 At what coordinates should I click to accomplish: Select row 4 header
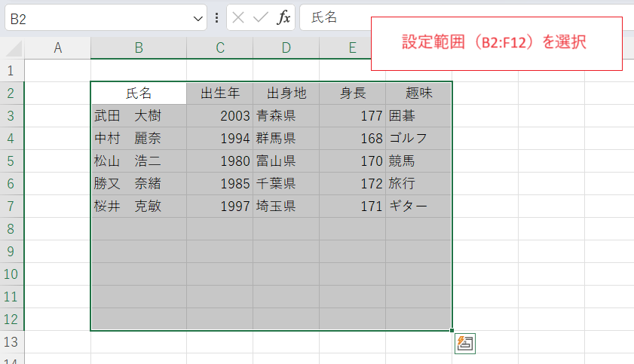(12, 139)
